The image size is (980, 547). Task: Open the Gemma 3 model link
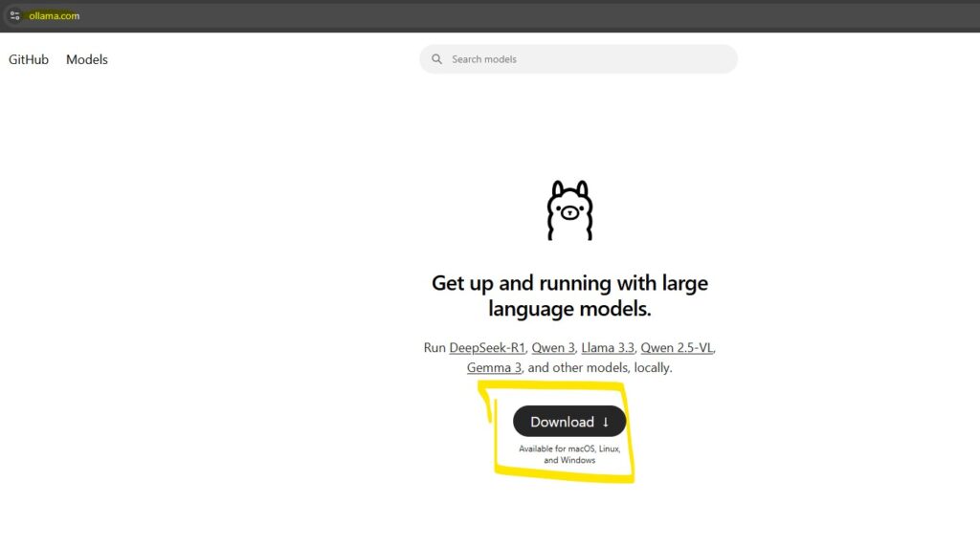[494, 368]
